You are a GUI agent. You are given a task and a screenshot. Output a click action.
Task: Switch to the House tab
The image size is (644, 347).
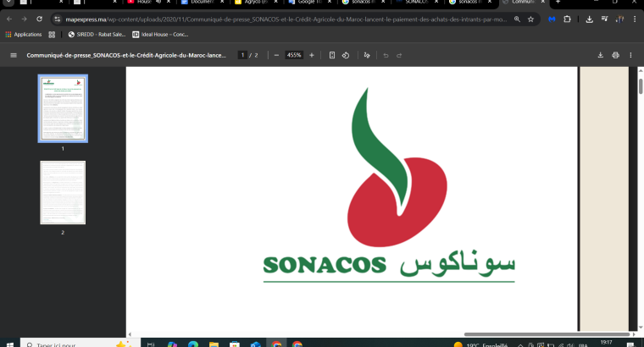click(x=144, y=2)
